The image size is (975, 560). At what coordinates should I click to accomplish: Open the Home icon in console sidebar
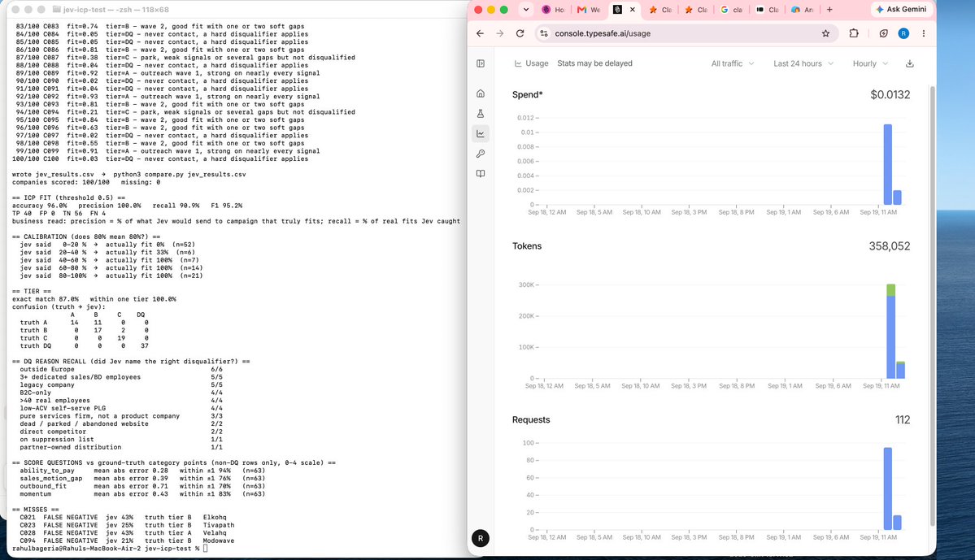click(480, 93)
